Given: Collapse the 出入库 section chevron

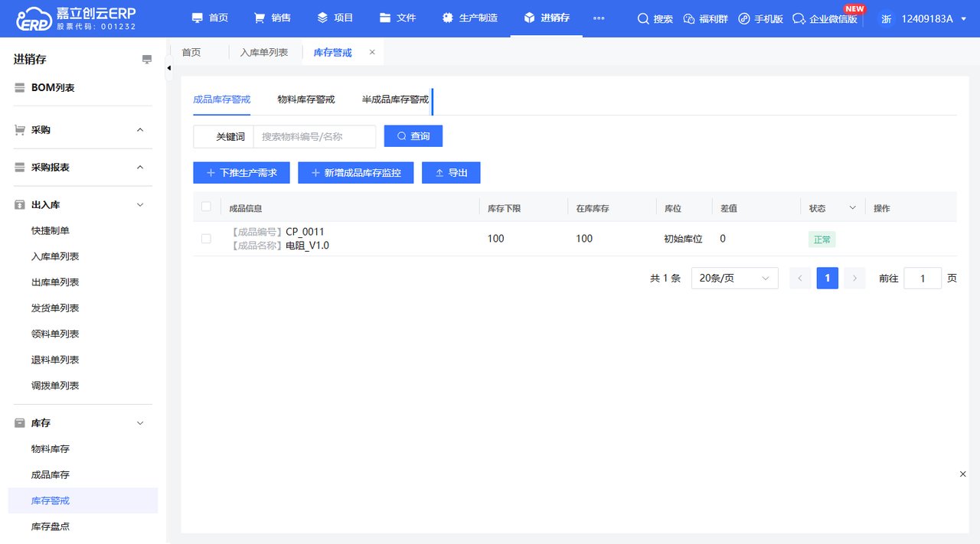Looking at the screenshot, I should (x=140, y=205).
